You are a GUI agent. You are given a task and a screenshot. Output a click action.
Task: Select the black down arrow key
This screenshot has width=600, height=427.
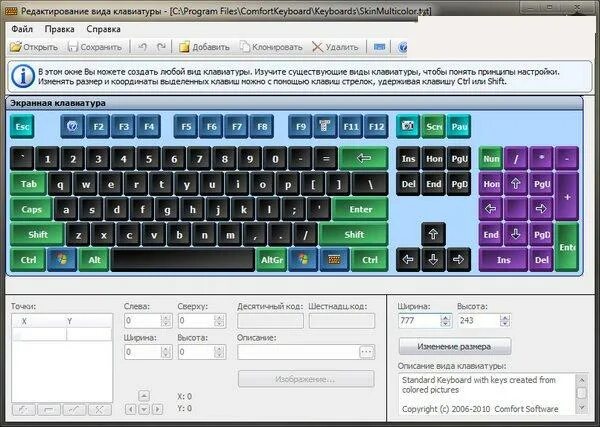click(434, 259)
